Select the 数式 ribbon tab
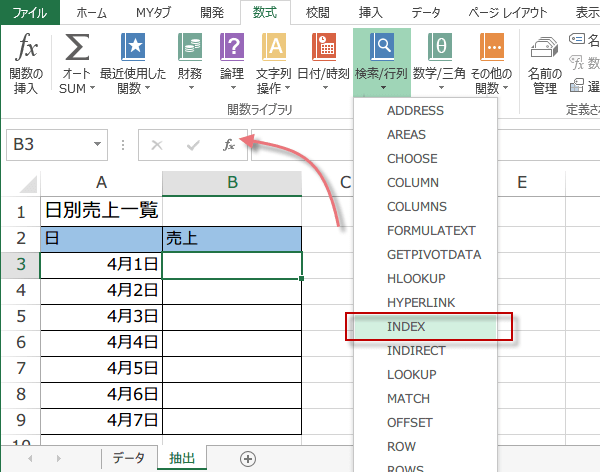The width and height of the screenshot is (600, 472). click(x=265, y=13)
